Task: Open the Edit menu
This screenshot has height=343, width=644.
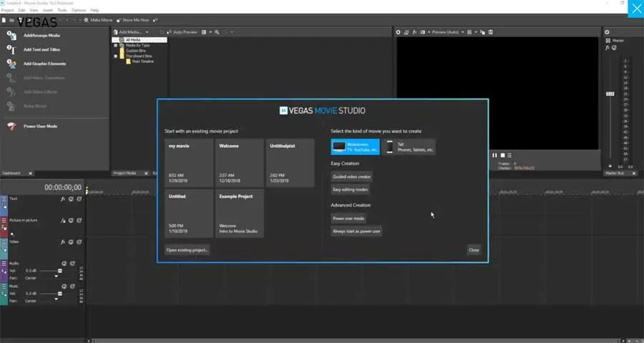Action: point(21,10)
